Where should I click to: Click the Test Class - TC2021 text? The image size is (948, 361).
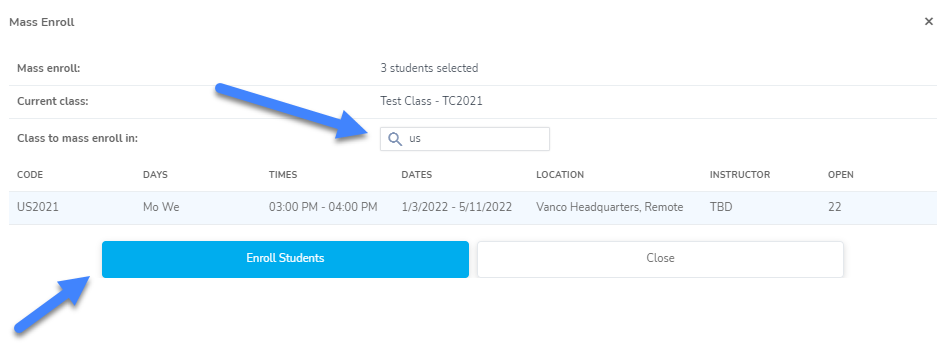coord(431,102)
